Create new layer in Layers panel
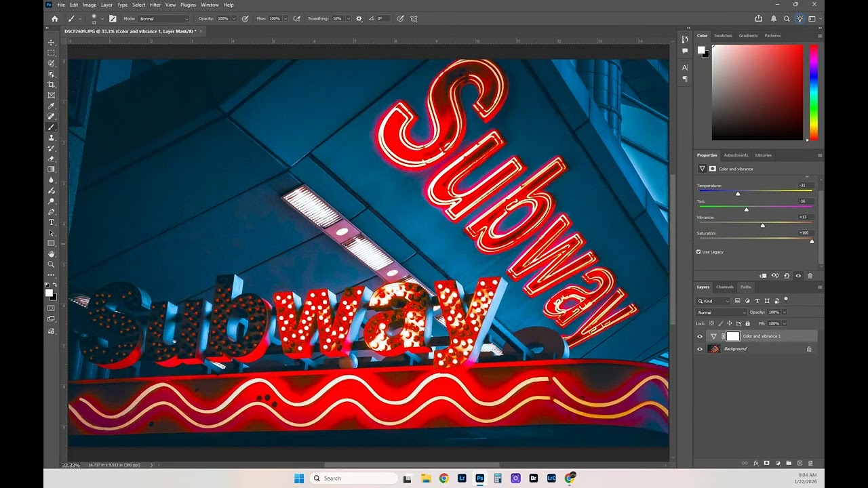Viewport: 868px width, 488px height. pos(800,463)
